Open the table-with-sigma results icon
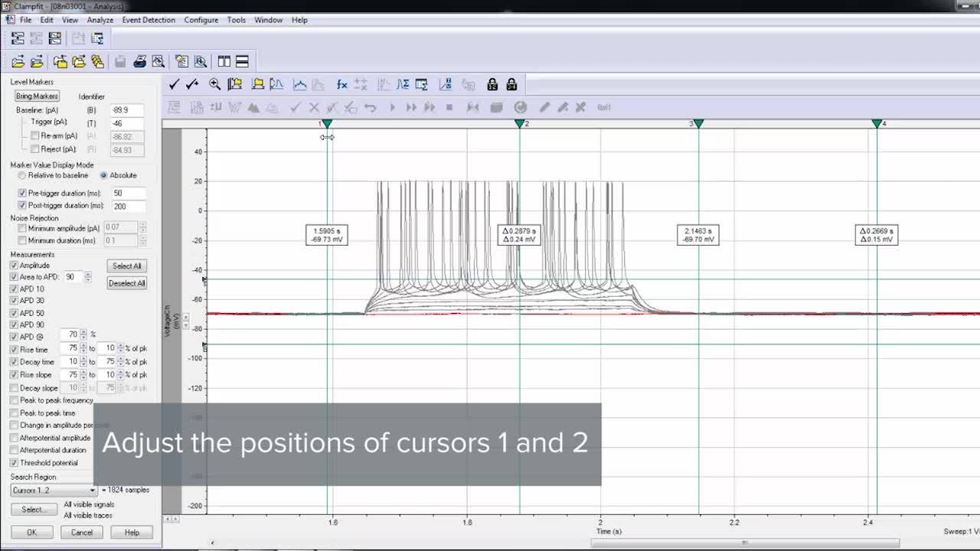 421,84
